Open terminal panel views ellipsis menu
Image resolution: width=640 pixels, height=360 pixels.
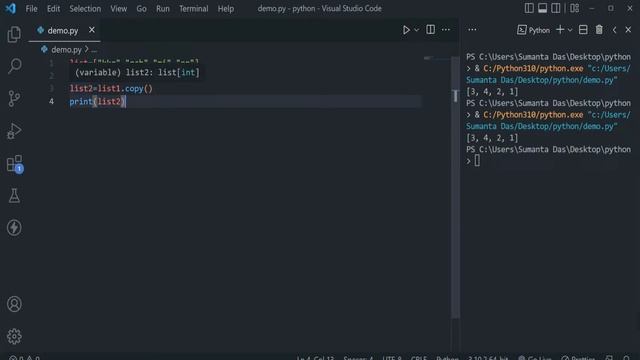(x=472, y=29)
